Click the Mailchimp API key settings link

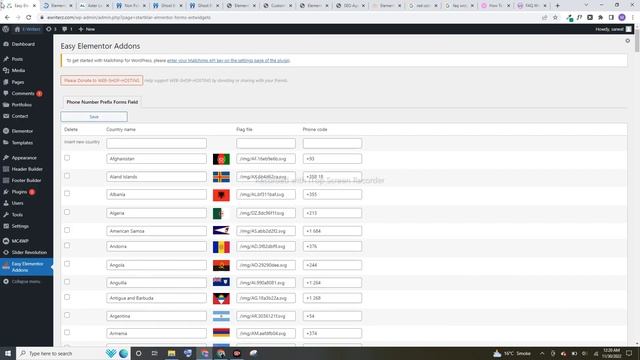point(228,60)
